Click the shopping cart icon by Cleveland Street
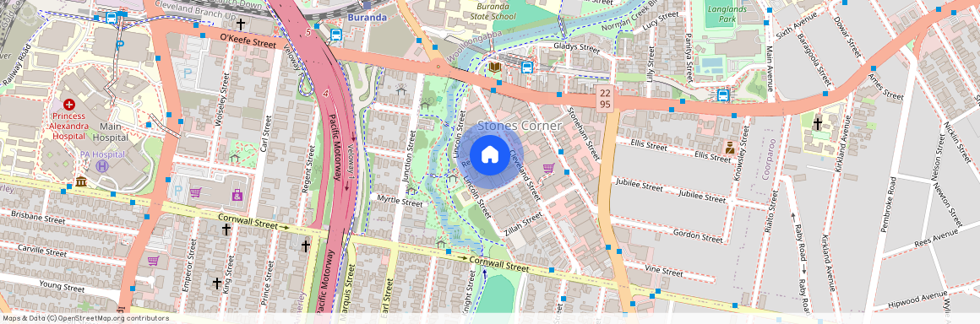 548,168
